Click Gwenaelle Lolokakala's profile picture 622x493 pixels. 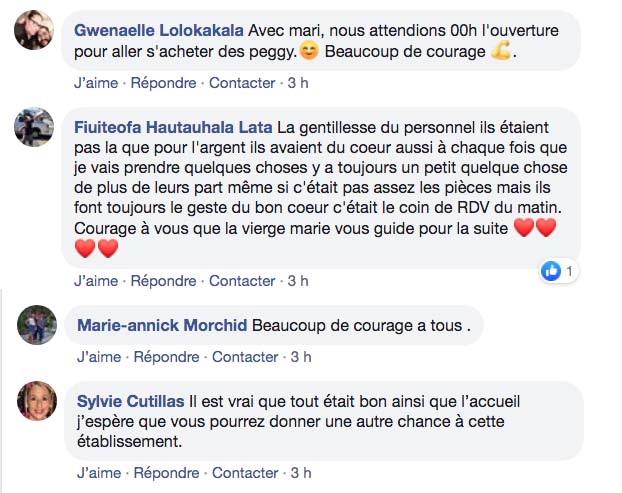click(34, 30)
